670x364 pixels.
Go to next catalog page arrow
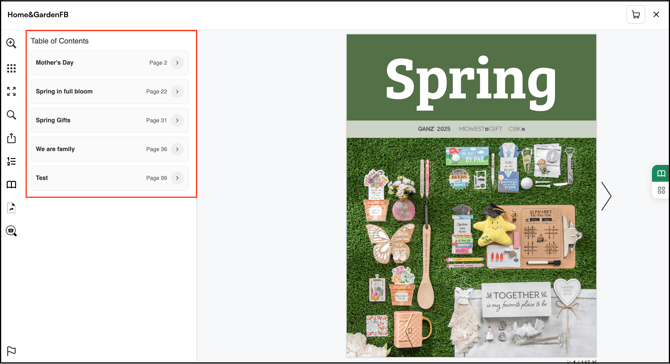coord(606,196)
